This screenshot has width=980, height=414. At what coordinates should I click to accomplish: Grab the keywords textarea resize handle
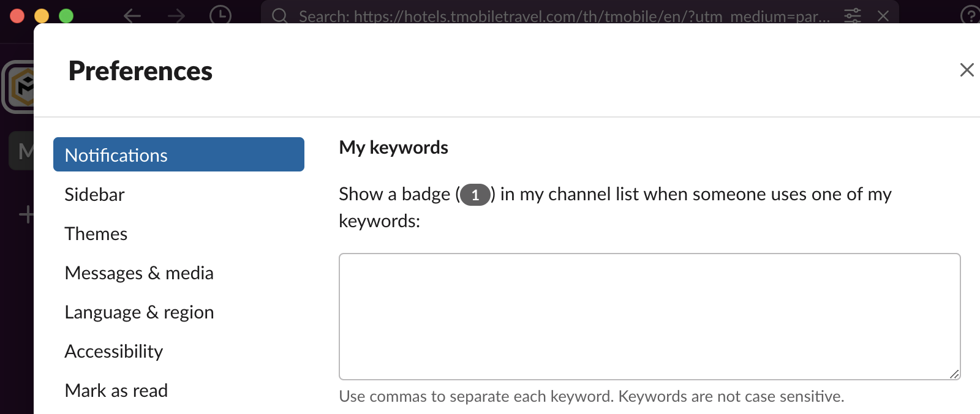coord(954,374)
